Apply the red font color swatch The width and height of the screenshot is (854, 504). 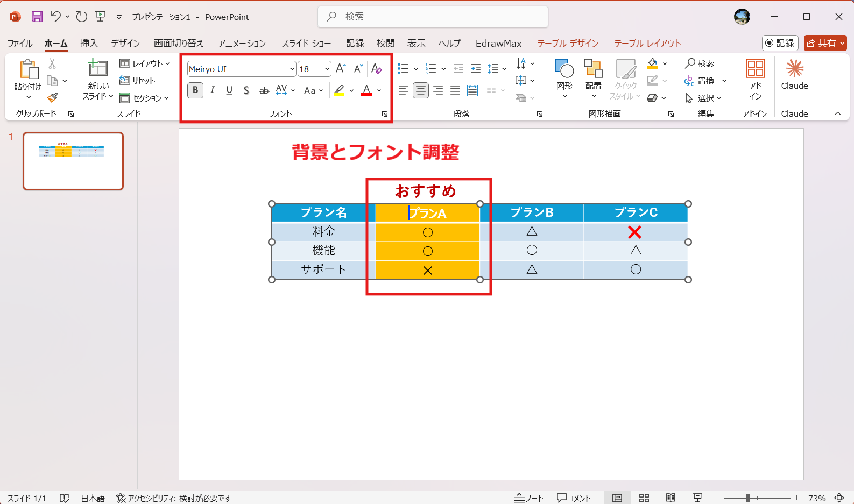pos(366,90)
